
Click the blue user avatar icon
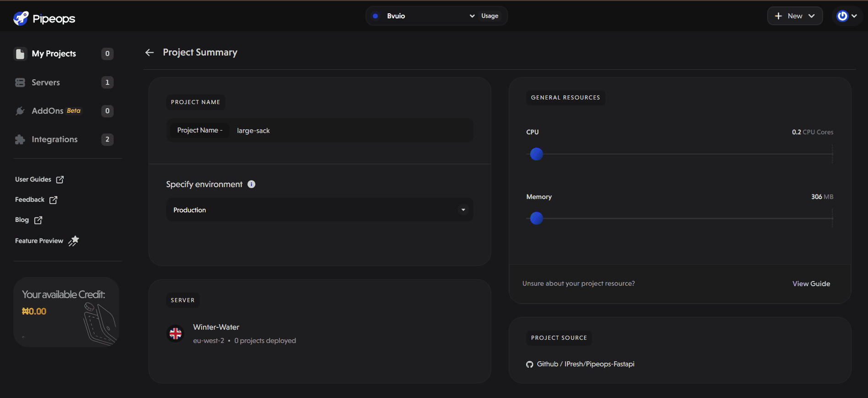tap(842, 16)
